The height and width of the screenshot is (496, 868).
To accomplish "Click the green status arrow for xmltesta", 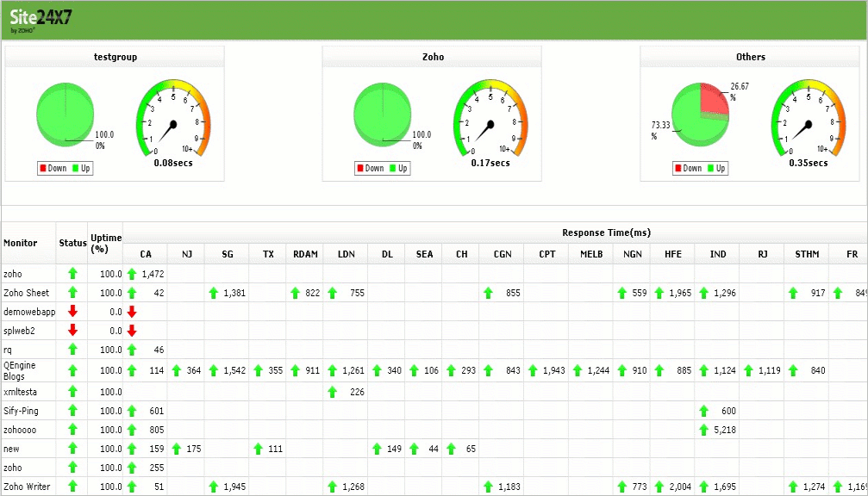I will click(x=72, y=391).
